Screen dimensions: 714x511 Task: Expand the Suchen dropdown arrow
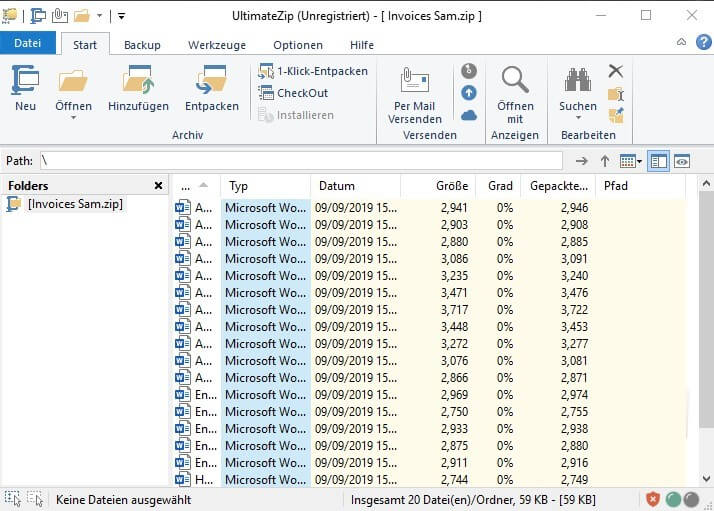click(578, 118)
